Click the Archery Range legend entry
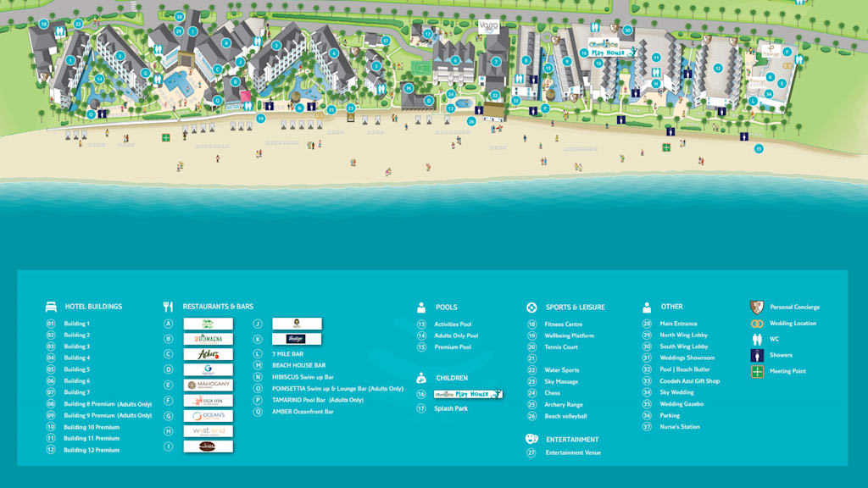 (x=564, y=405)
